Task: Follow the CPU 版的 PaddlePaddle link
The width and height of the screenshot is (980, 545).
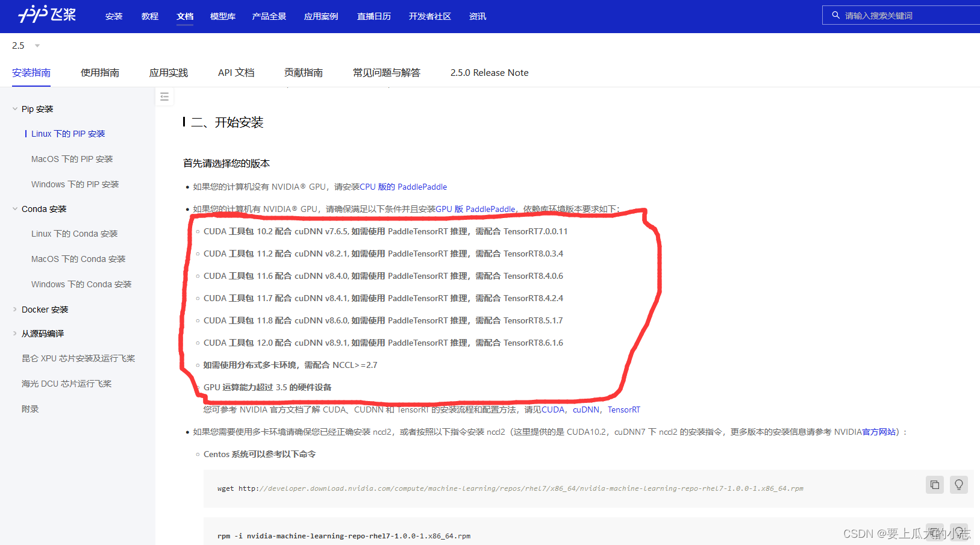Action: click(404, 187)
